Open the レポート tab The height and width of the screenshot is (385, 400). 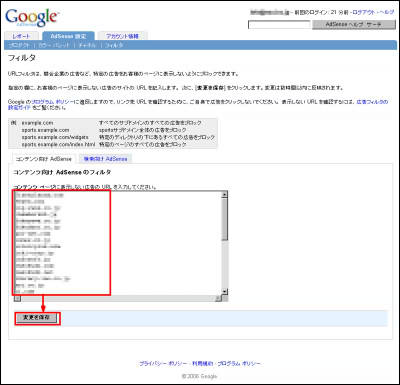pyautogui.click(x=22, y=36)
